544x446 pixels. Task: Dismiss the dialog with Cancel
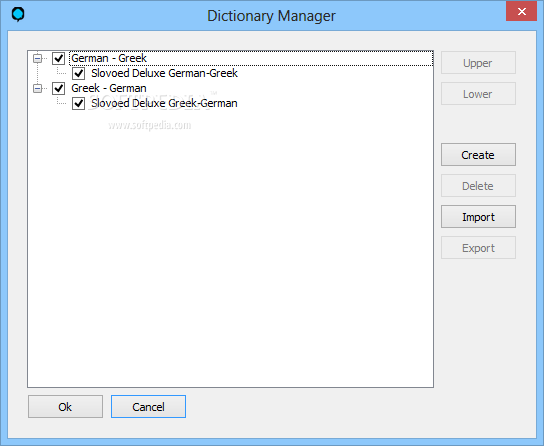(148, 406)
